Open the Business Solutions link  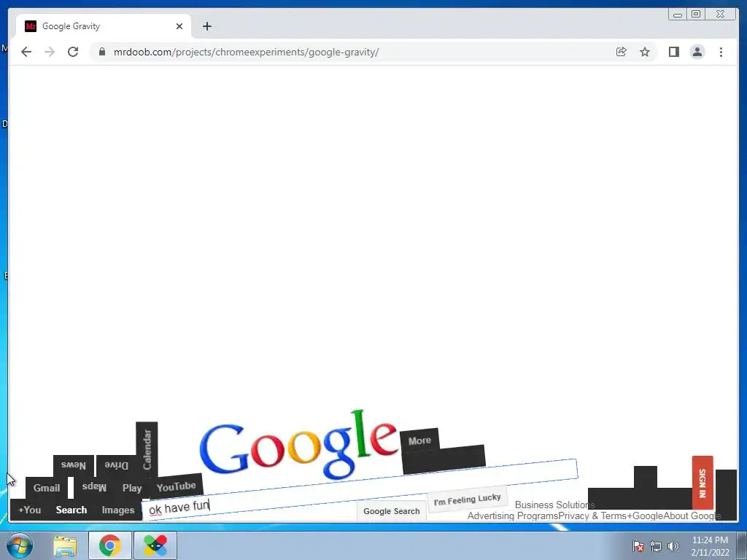554,505
